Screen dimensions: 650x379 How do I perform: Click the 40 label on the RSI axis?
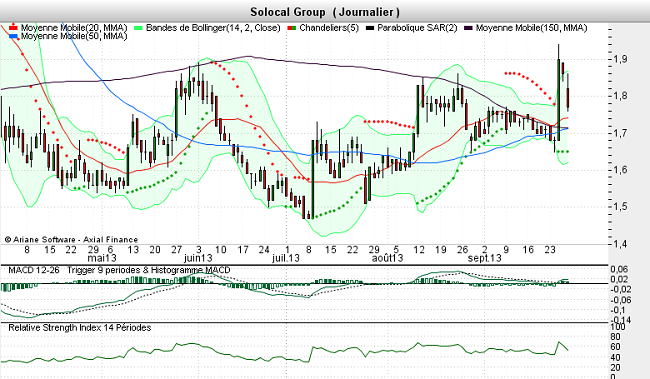tap(615, 357)
